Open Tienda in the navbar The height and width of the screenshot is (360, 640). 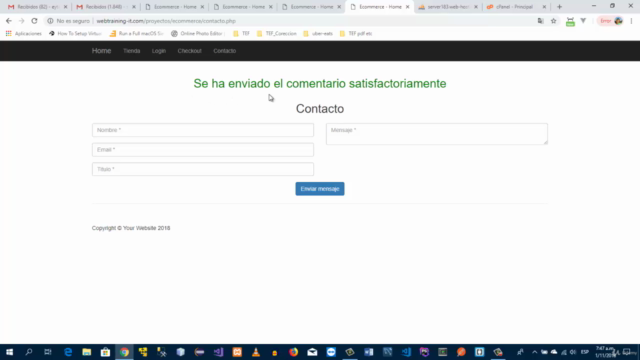click(131, 51)
